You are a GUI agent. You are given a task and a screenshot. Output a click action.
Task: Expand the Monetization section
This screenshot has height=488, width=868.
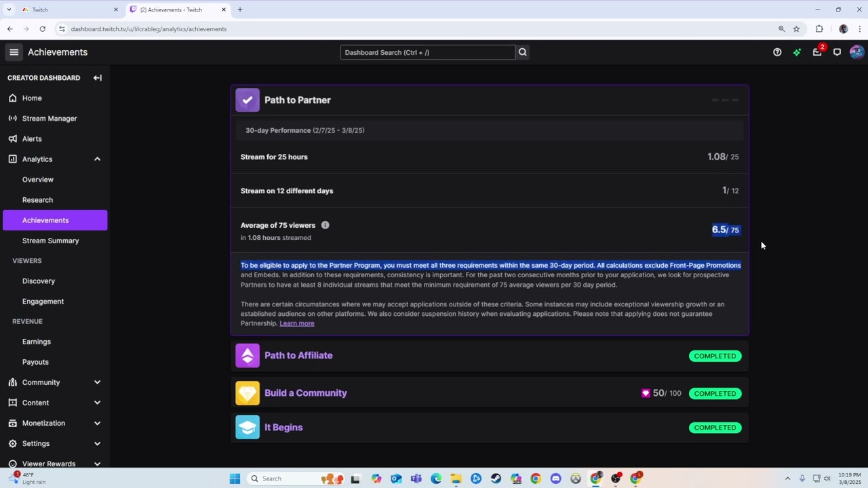(x=97, y=423)
